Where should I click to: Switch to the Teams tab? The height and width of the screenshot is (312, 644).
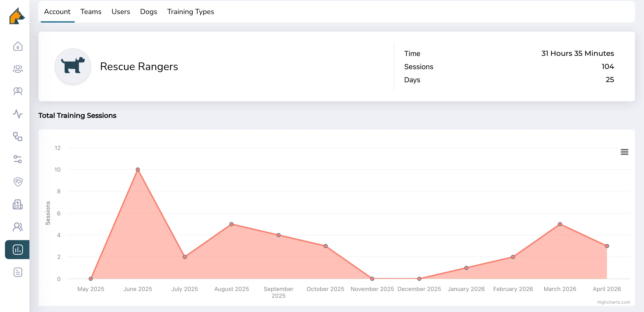tap(91, 12)
